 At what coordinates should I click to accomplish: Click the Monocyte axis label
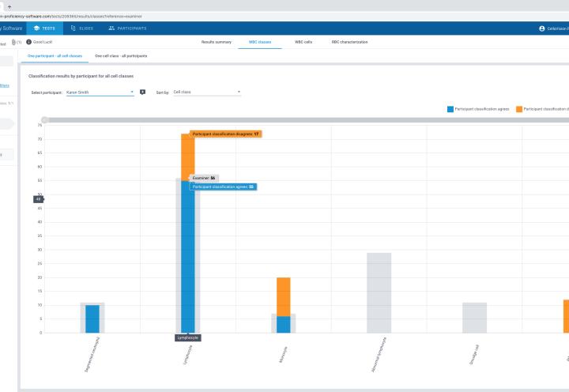[284, 355]
